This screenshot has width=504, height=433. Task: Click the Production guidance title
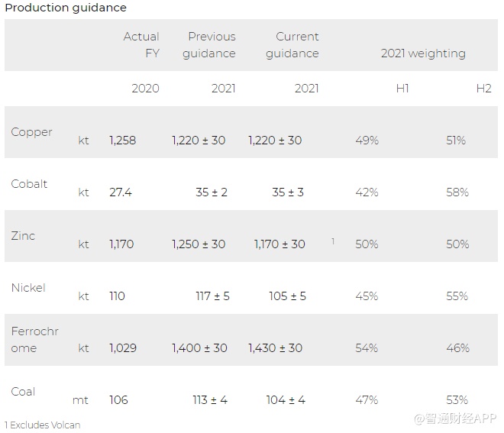pyautogui.click(x=66, y=8)
